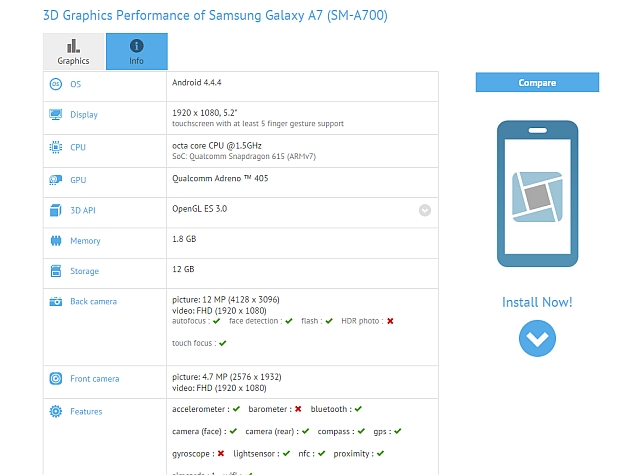This screenshot has width=635, height=475.
Task: Expand the OpenGL ES 3.0 details arrow
Action: (x=425, y=210)
